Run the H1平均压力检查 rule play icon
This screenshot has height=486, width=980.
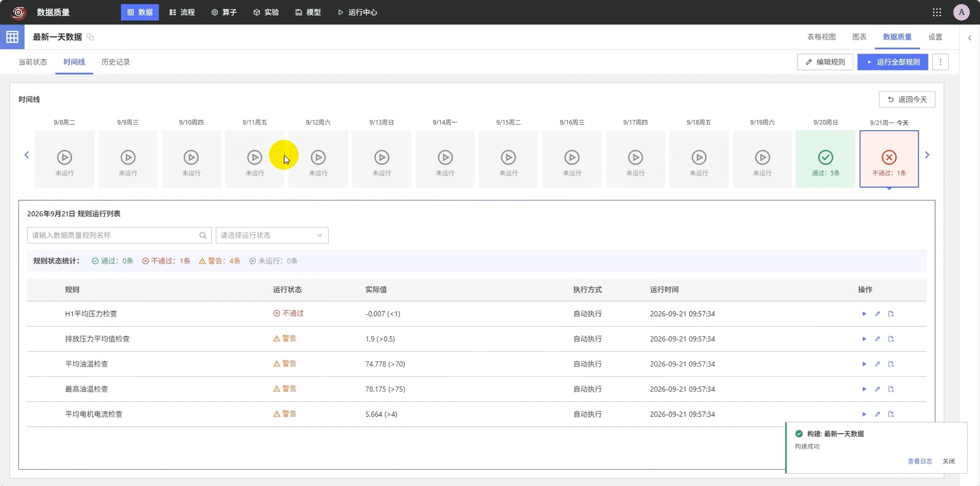coord(864,314)
